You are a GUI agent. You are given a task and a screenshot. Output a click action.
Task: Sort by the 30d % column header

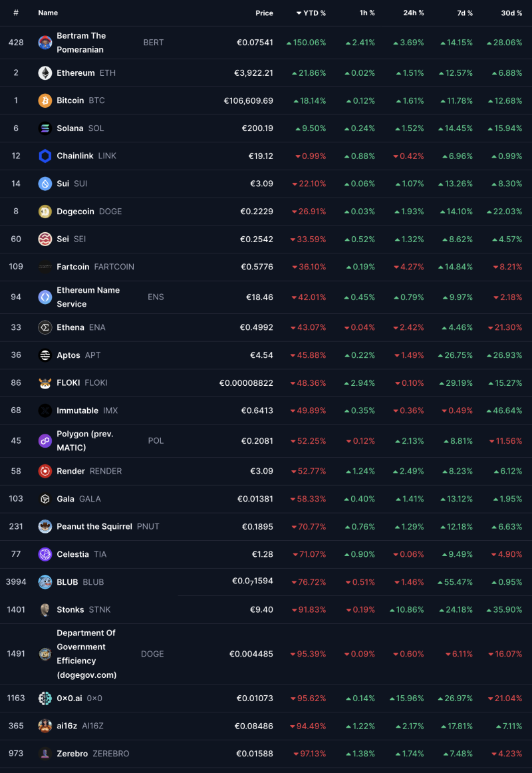coord(511,13)
